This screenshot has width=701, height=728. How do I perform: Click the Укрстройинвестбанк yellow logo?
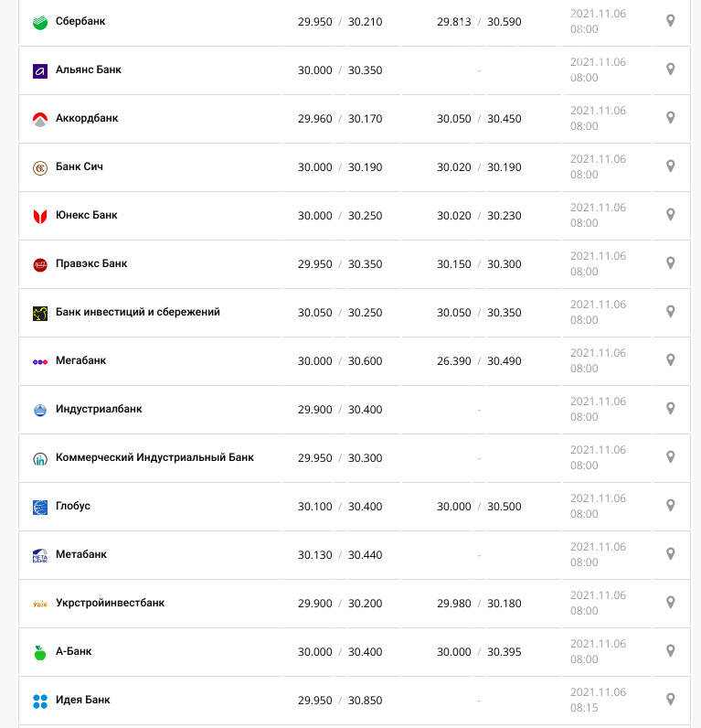[x=40, y=604]
